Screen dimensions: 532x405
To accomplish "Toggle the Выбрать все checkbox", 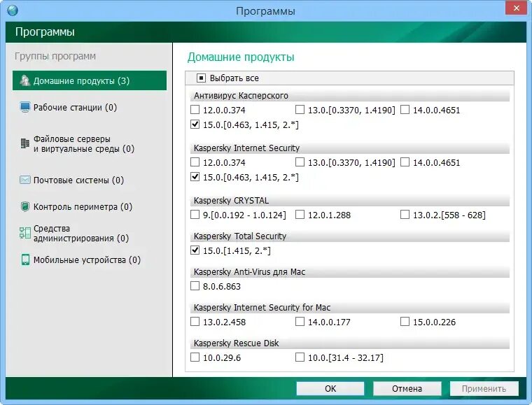I will pyautogui.click(x=201, y=78).
